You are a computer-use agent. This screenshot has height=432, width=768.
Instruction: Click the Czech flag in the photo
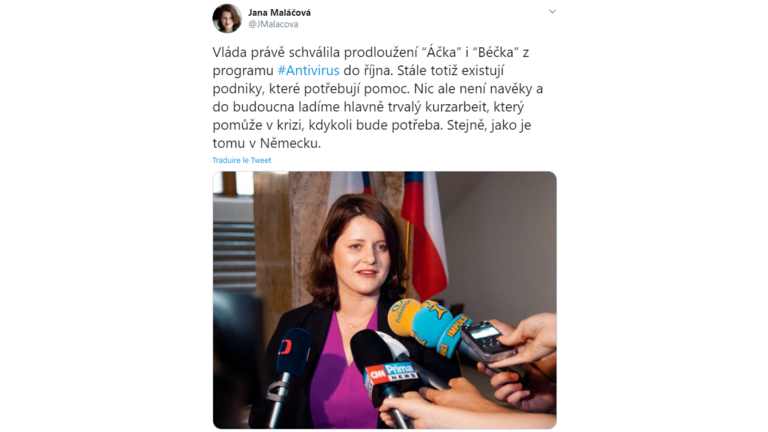tap(424, 235)
